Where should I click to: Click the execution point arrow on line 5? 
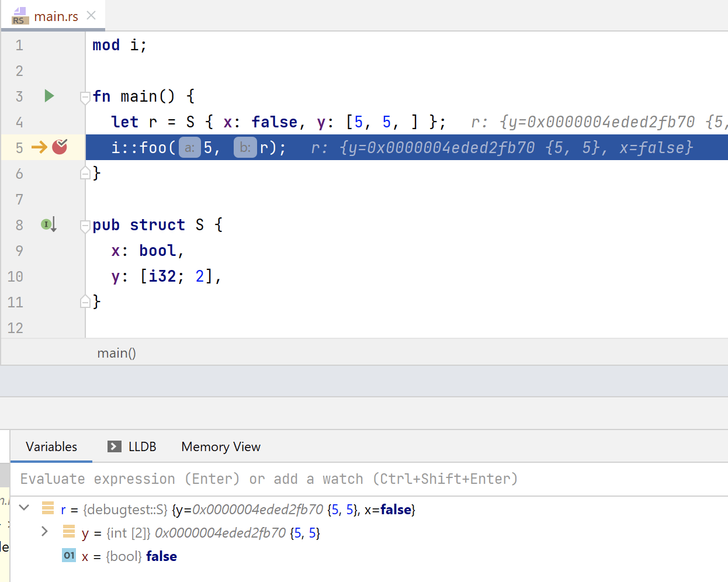[x=39, y=147]
